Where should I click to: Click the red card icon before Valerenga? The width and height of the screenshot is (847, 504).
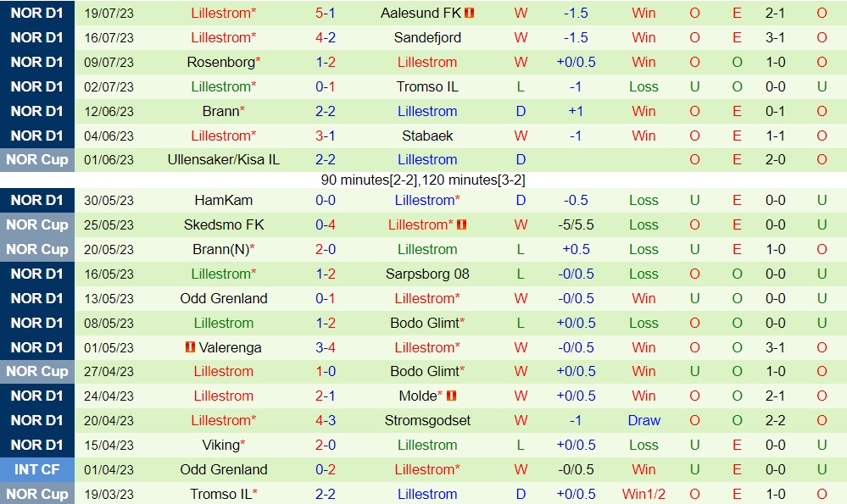(190, 348)
